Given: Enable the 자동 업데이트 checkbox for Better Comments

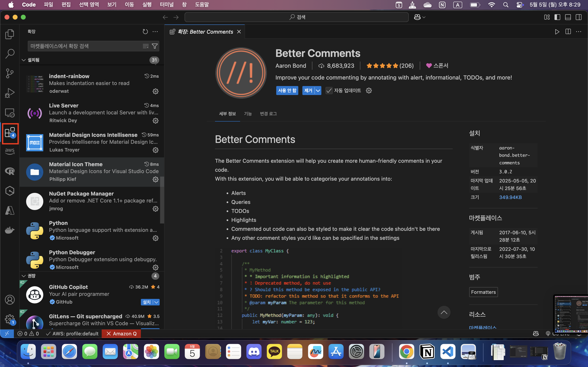Looking at the screenshot, I should (329, 91).
